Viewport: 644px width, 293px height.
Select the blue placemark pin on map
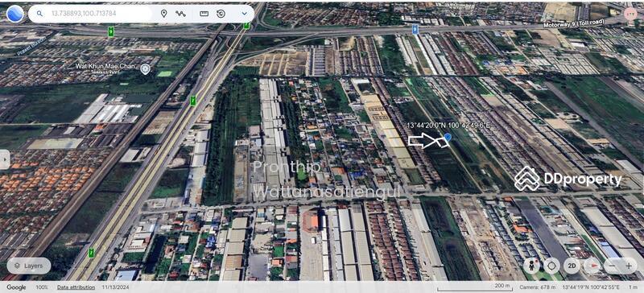(448, 138)
